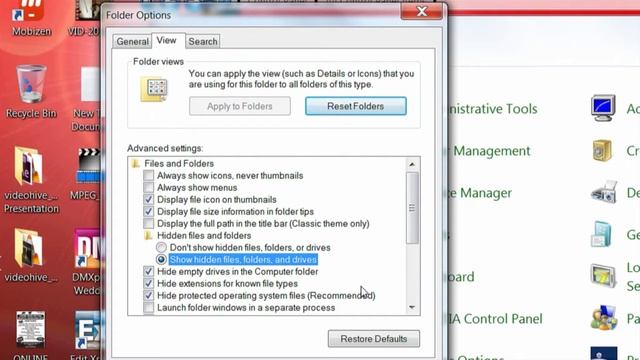Select Show hidden files, folders, and drives radio
The height and width of the screenshot is (360, 640).
tap(161, 259)
